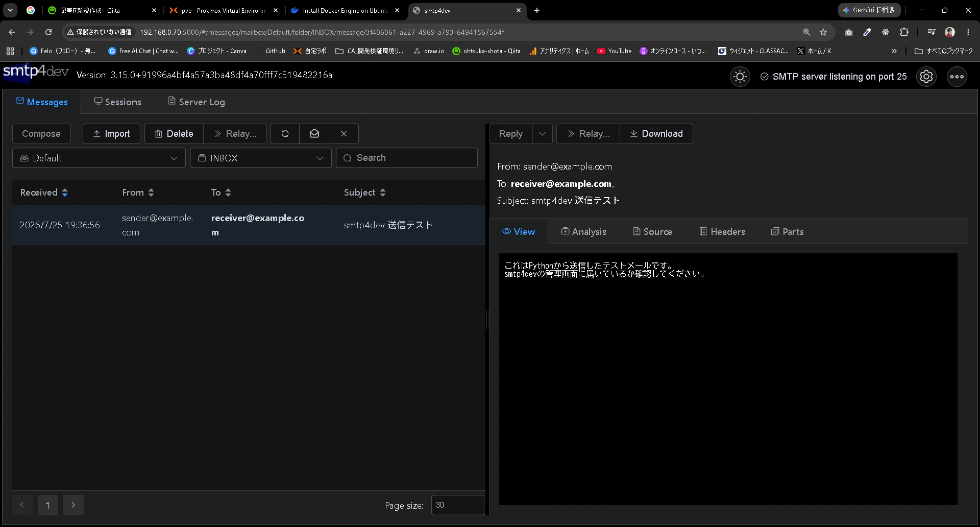Go back in browser history
This screenshot has height=527, width=980.
pos(12,32)
